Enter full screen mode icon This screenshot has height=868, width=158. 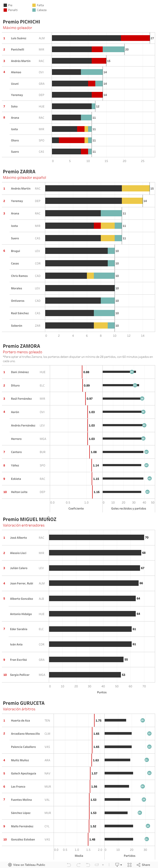[x=129, y=864]
